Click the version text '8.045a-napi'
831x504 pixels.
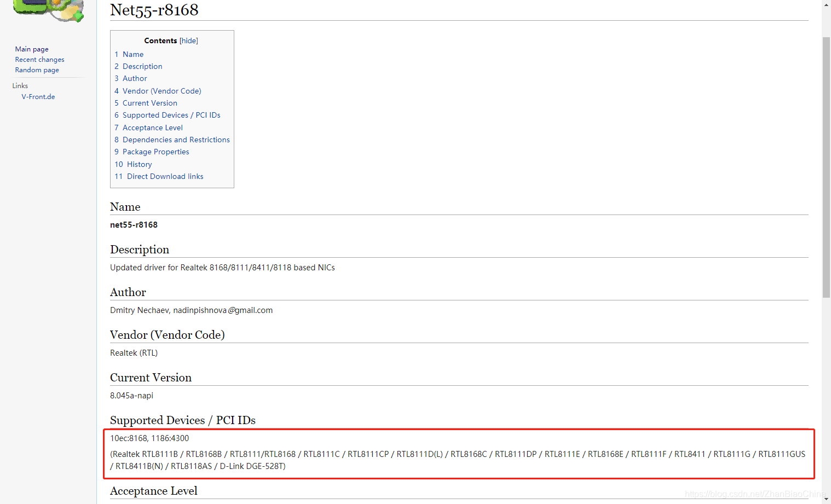tap(131, 396)
